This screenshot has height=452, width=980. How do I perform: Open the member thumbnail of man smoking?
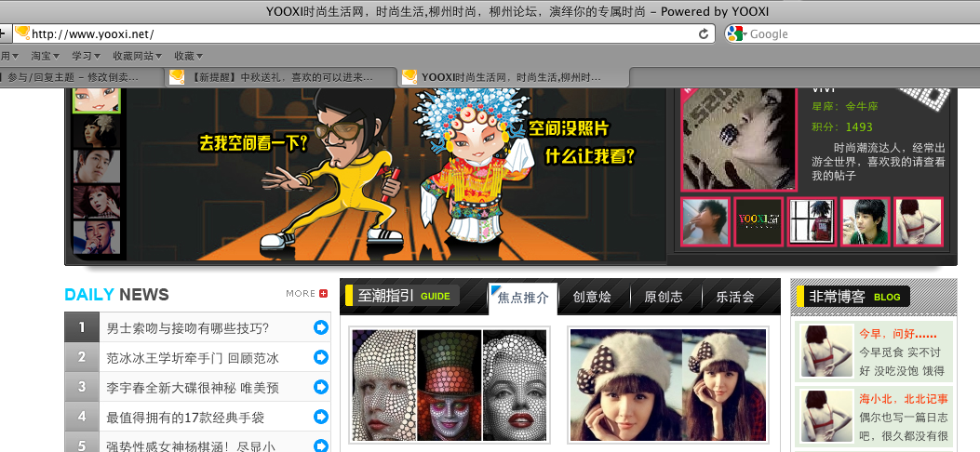[x=705, y=221]
